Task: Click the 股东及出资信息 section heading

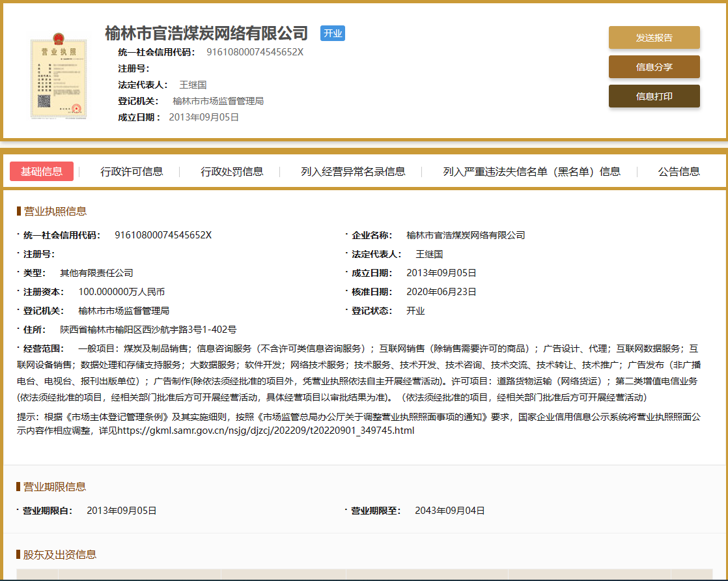Action: [x=60, y=554]
